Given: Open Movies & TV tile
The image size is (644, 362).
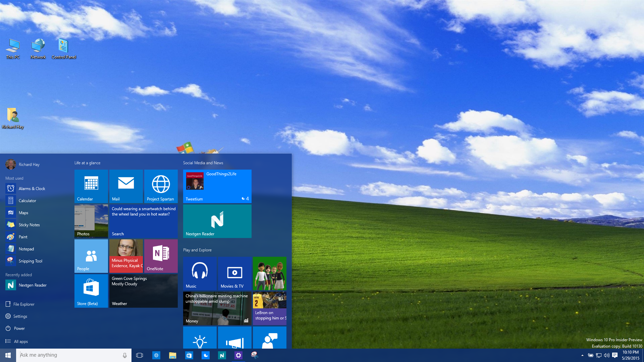Looking at the screenshot, I should [x=234, y=273].
